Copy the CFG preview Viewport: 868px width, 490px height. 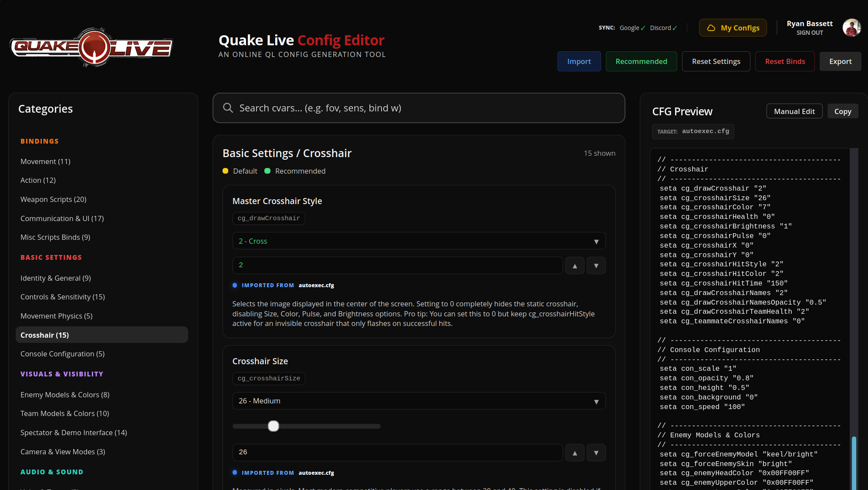click(x=842, y=111)
